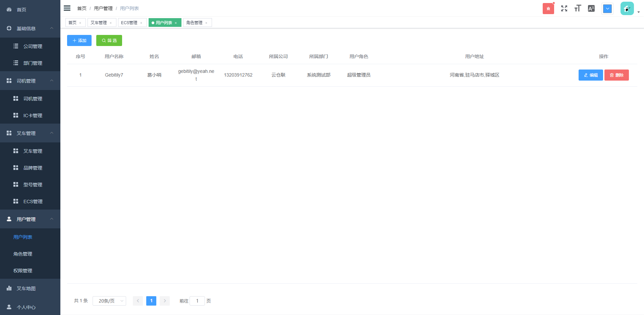Open the font size adjustment icon
The width and height of the screenshot is (644, 315).
tap(578, 9)
